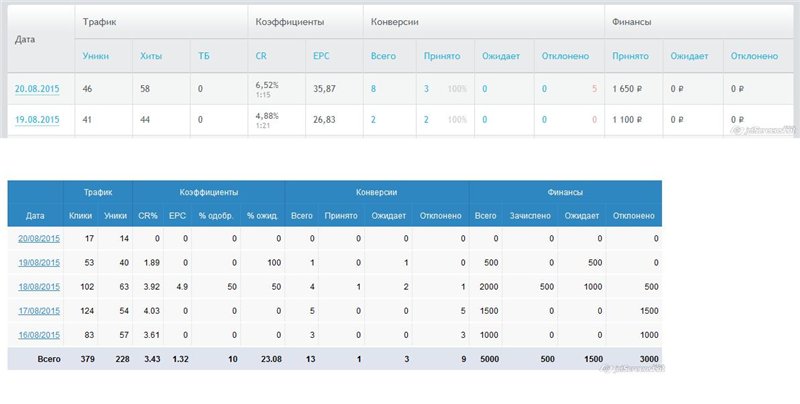Open total conversions link 8 for 20.08.2015
The image size is (800, 404).
tap(373, 89)
